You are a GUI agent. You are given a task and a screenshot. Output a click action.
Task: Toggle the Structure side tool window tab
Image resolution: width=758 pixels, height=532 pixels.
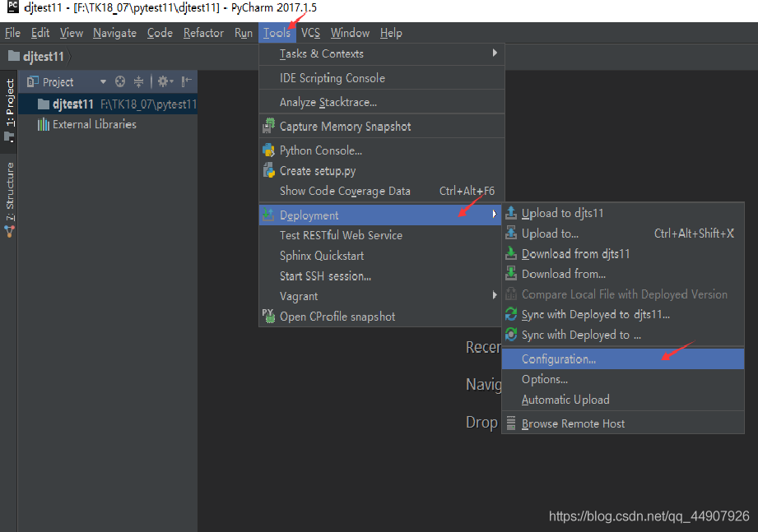tap(9, 200)
